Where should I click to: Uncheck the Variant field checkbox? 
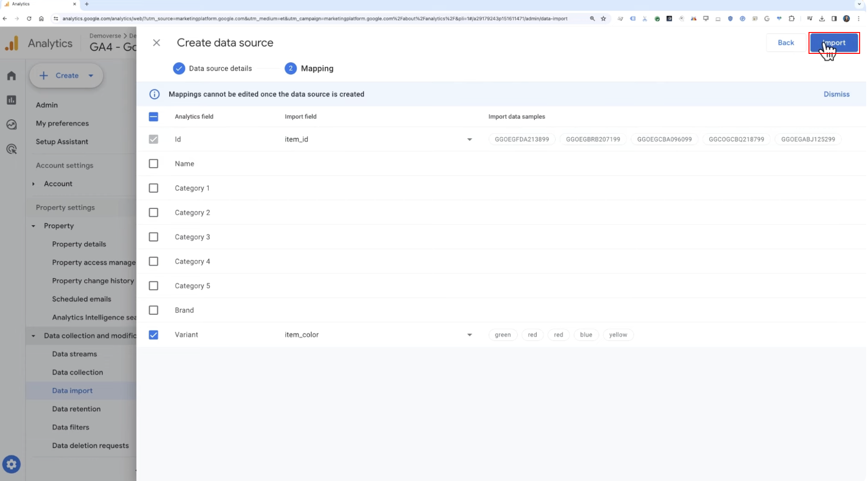pyautogui.click(x=153, y=335)
